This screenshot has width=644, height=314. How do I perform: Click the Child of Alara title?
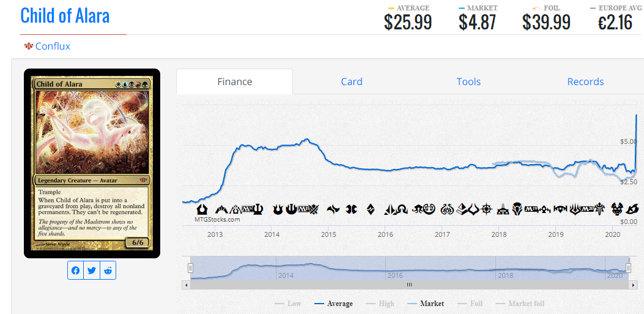65,16
